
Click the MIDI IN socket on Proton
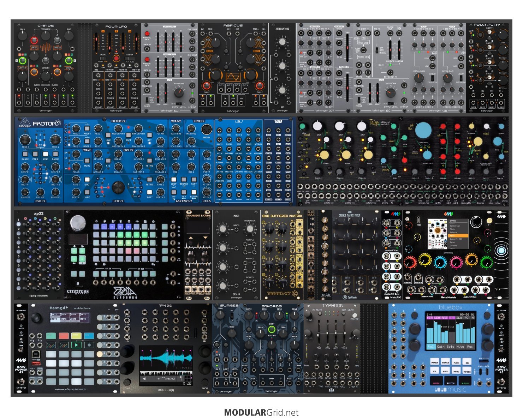pyautogui.click(x=207, y=131)
